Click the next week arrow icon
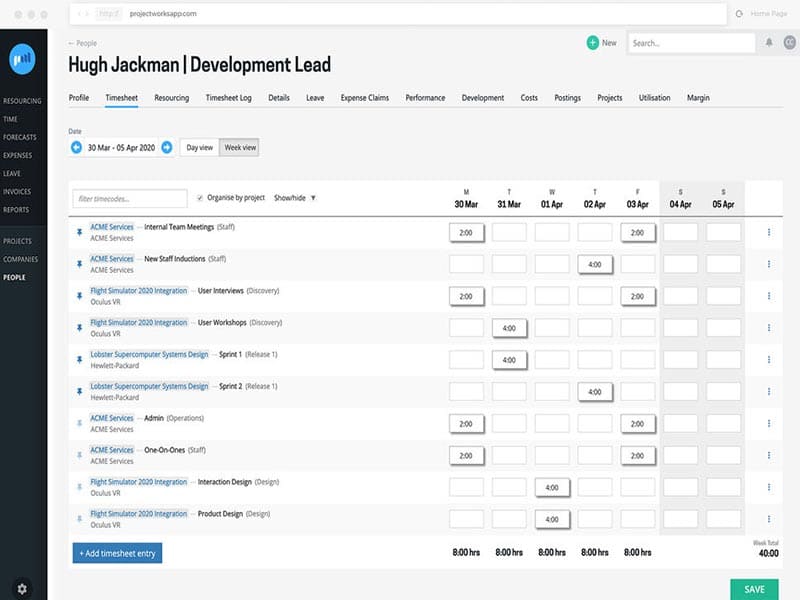This screenshot has width=800, height=600. point(167,147)
